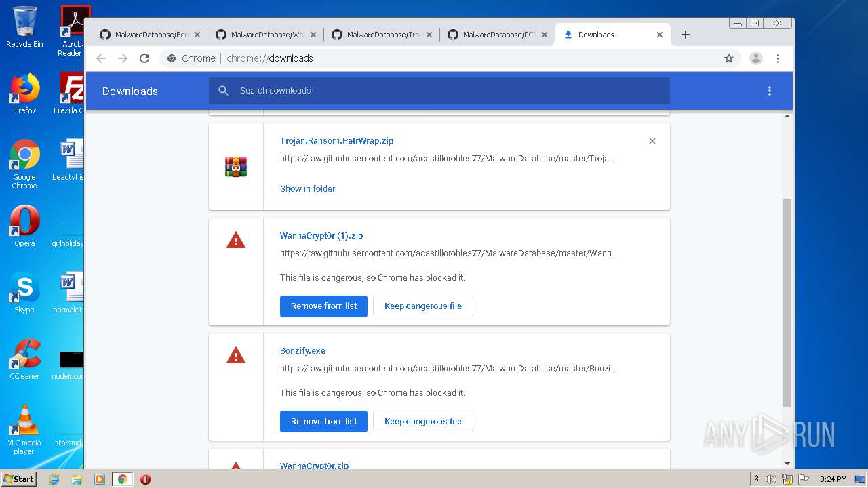Open Windows Explorer from the taskbar
The image size is (868, 488).
click(x=77, y=479)
